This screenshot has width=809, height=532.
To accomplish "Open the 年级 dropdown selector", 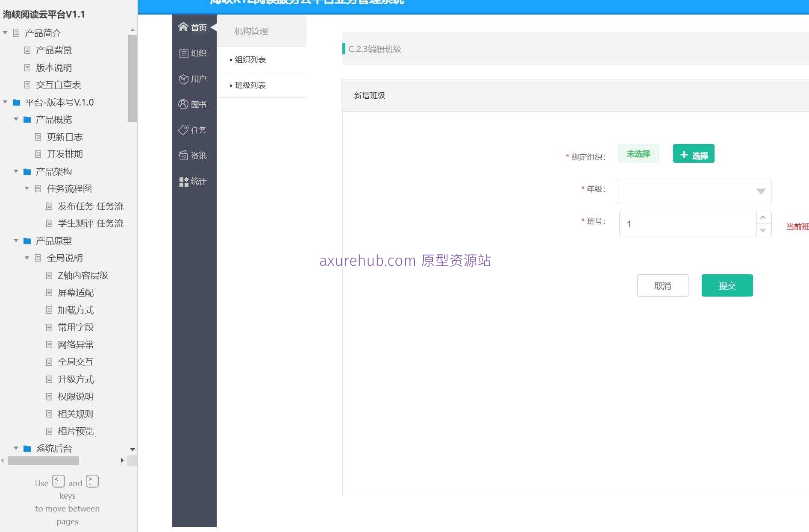I will pyautogui.click(x=760, y=191).
